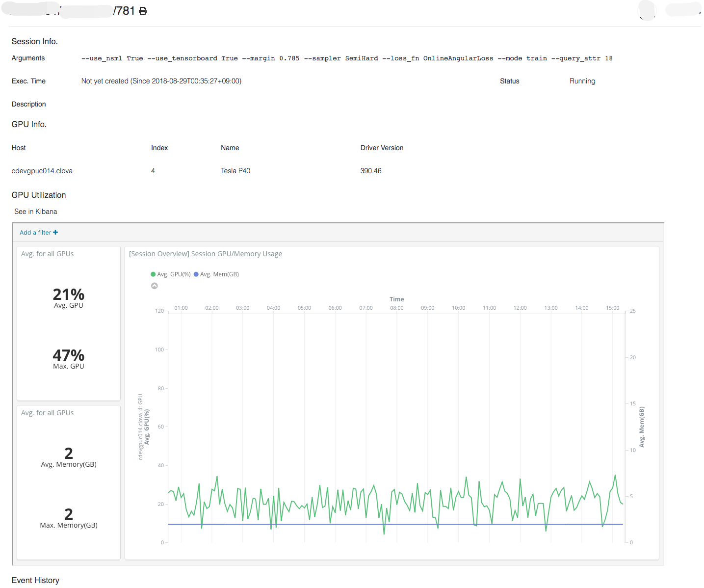Viewport: 704px width, 588px height.
Task: Toggle the Avg. Mem(GB) legend label
Action: click(219, 274)
